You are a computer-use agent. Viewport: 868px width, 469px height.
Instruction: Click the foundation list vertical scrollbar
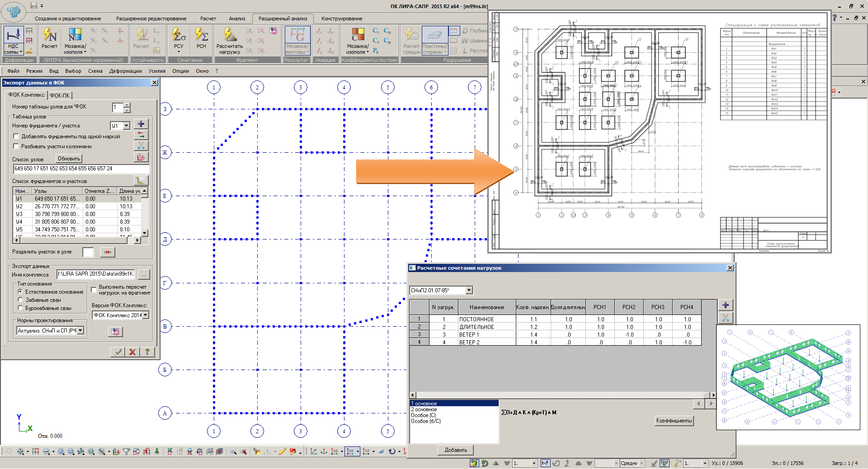point(145,212)
